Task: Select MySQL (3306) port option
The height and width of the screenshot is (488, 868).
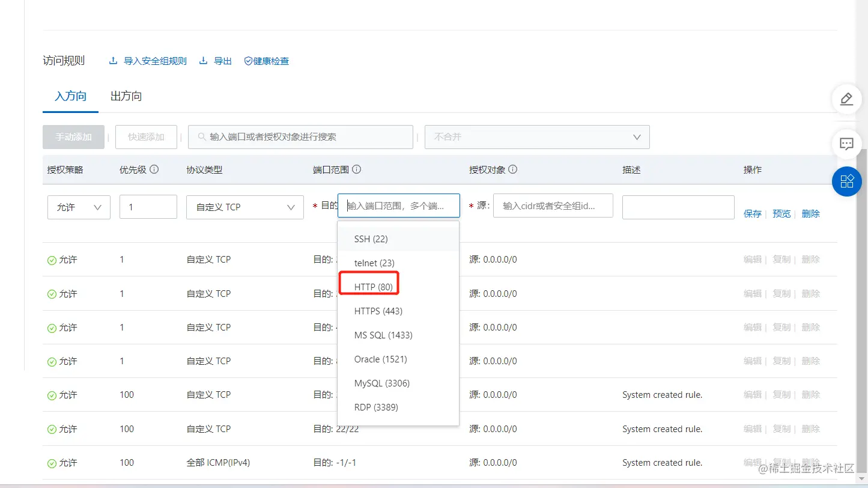Action: click(x=398, y=383)
